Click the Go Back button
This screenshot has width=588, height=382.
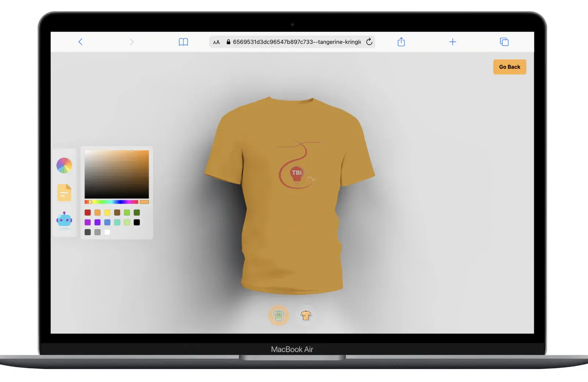[x=510, y=67]
